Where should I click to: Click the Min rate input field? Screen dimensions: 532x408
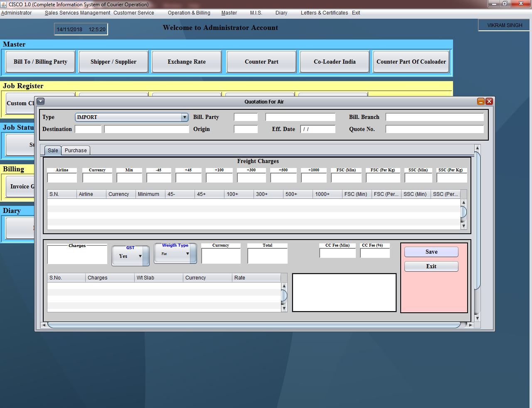(129, 178)
